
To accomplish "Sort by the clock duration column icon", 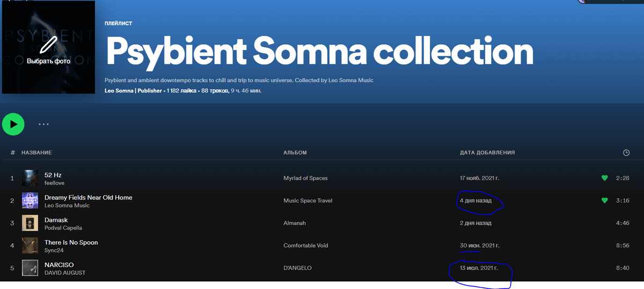I will pyautogui.click(x=626, y=153).
